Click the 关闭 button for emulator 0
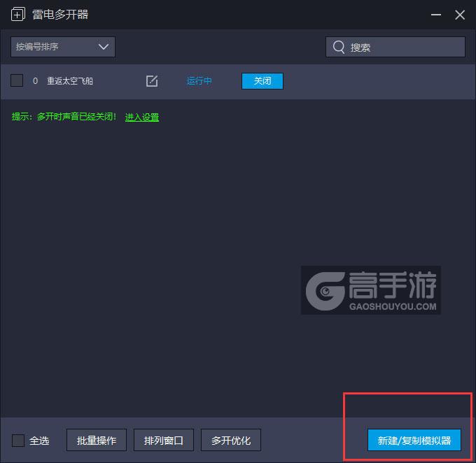 point(262,81)
